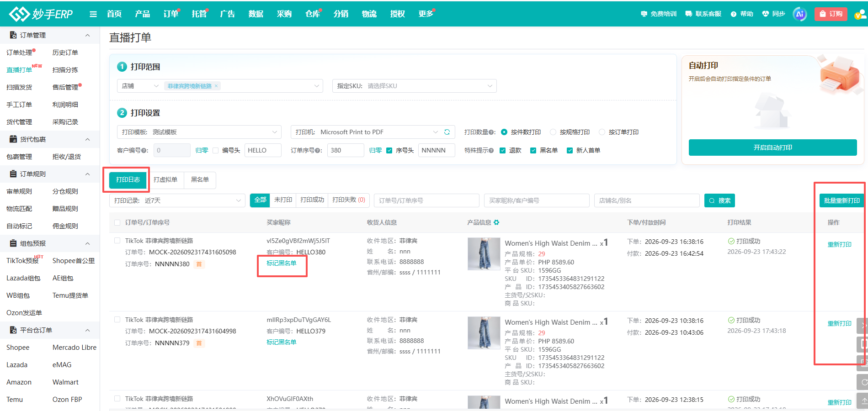The height and width of the screenshot is (411, 868).
Task: Click the 客户编号 help tooltip icon
Action: tap(144, 150)
